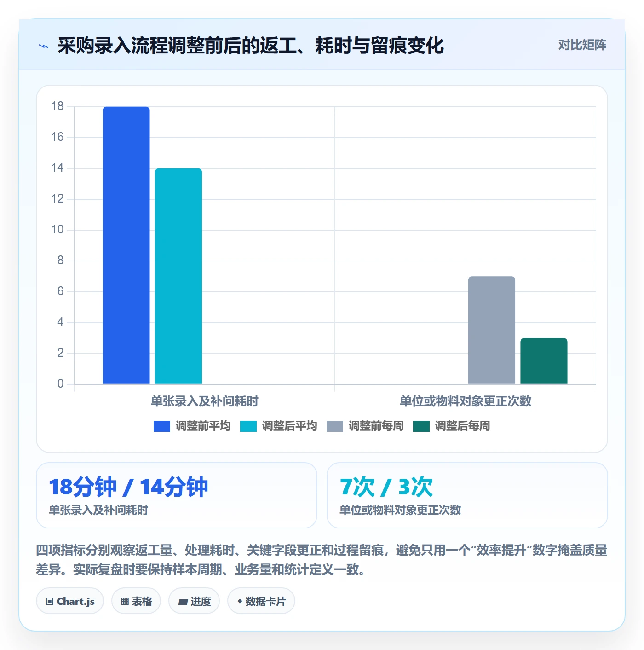Toggle the 调整后平均 legend swatch
This screenshot has width=644, height=650.
coord(248,426)
